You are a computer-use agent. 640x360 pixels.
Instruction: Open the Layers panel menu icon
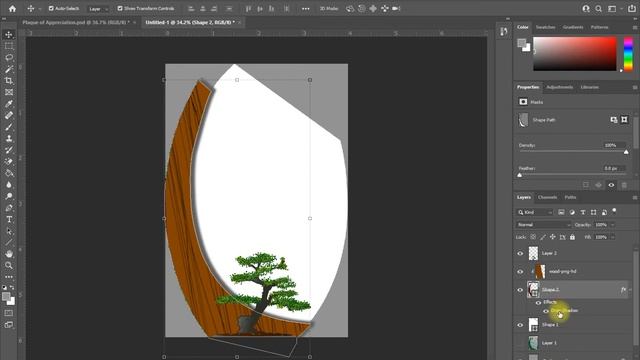pyautogui.click(x=635, y=198)
